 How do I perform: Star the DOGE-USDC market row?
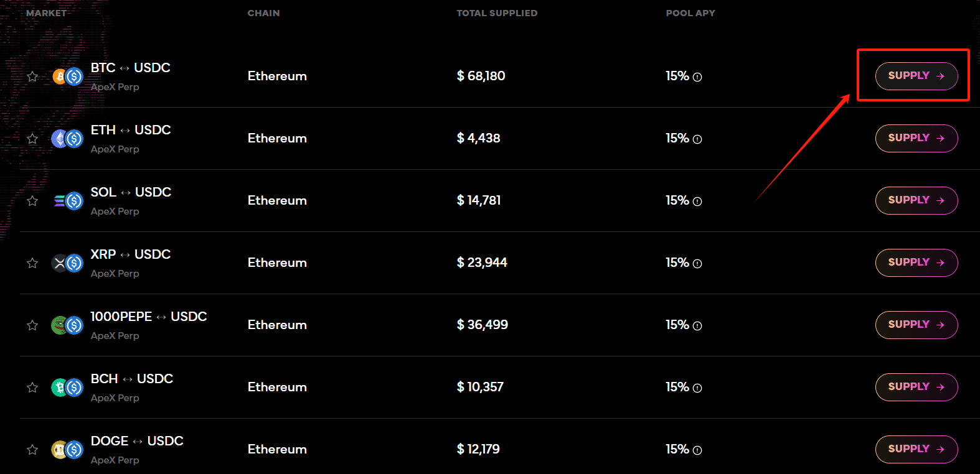(32, 450)
